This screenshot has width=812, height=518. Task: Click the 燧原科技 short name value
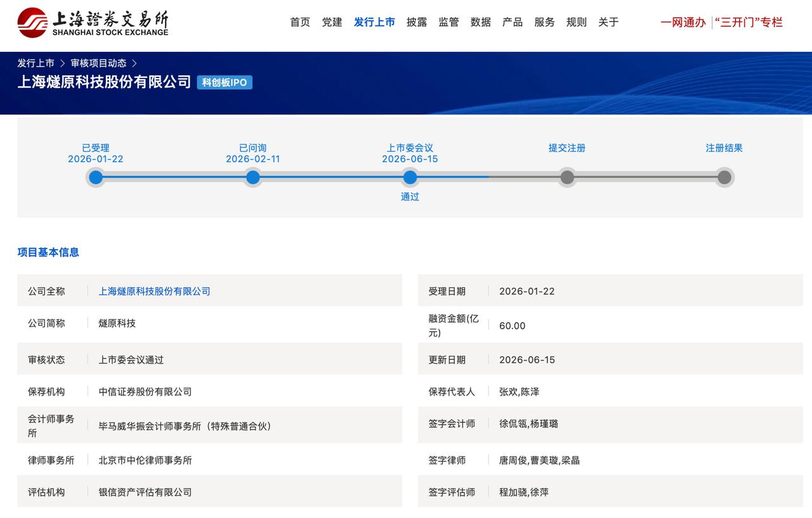click(x=117, y=323)
